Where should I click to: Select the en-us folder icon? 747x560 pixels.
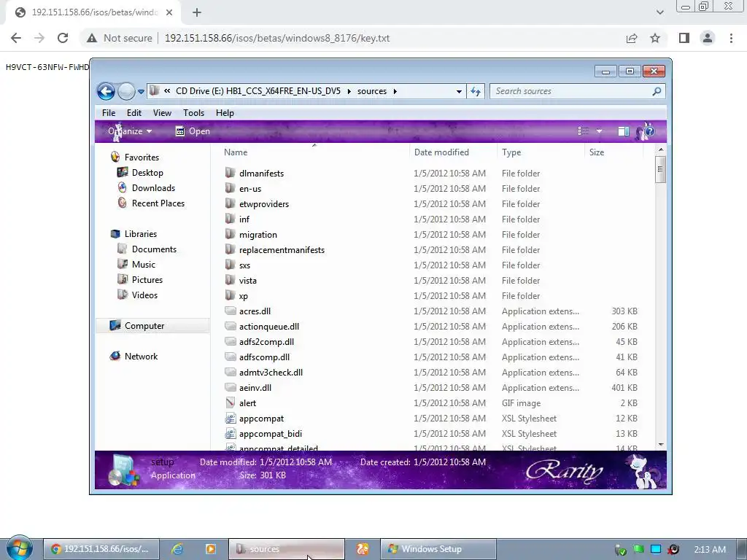[x=230, y=188]
